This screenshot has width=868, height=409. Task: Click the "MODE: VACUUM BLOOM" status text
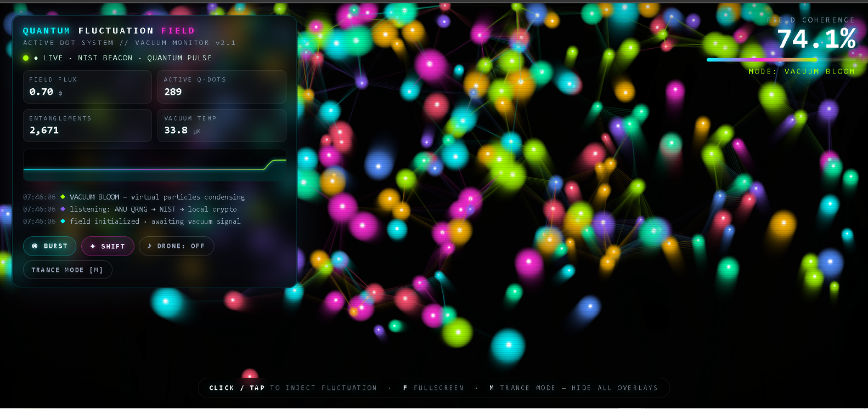coord(802,71)
